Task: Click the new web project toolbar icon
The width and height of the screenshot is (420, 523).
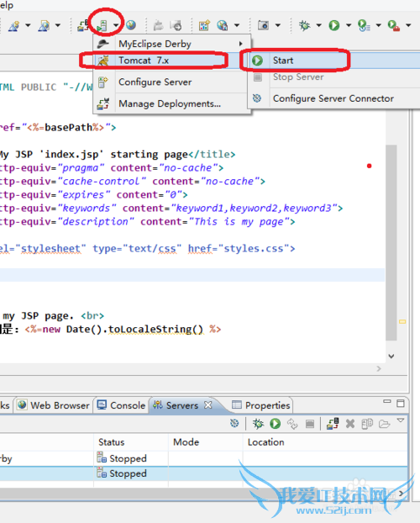Action: point(14,25)
